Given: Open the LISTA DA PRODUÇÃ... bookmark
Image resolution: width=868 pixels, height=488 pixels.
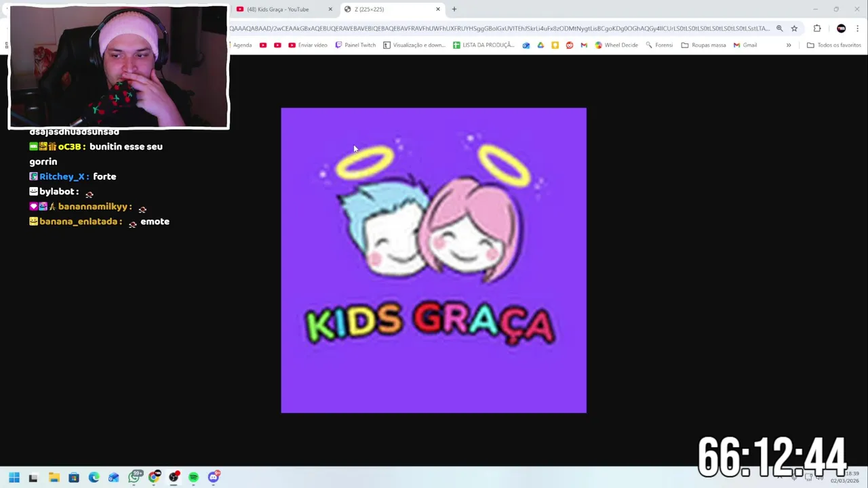Looking at the screenshot, I should (484, 45).
